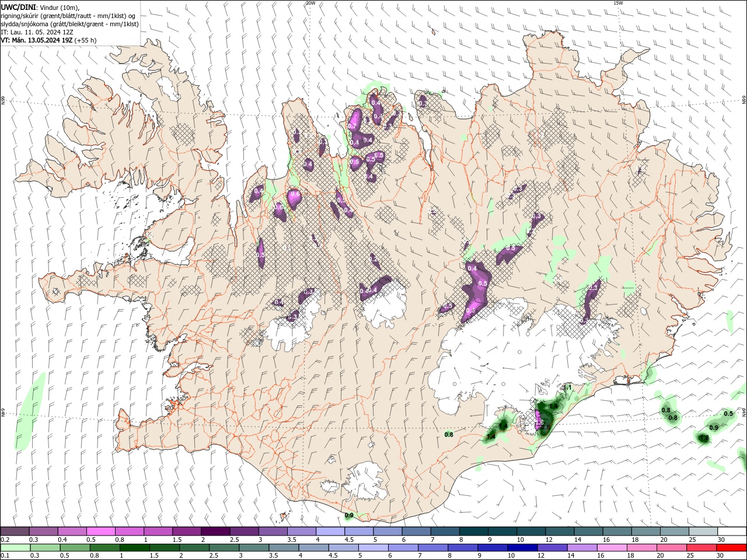
Task: Pick the white swatch at snow legend's 30 end
Action: pyautogui.click(x=732, y=531)
